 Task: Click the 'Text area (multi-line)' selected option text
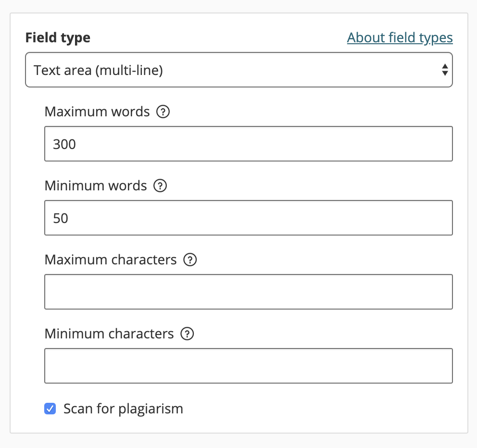pos(99,71)
